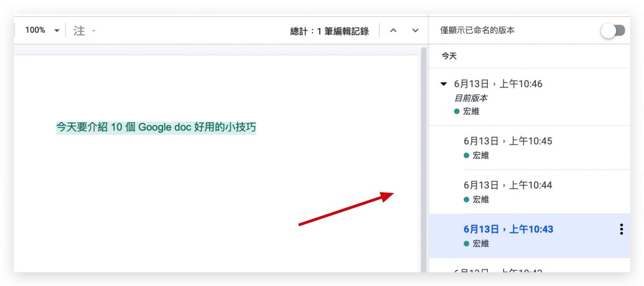This screenshot has height=286, width=644.
Task: Click the 今天 section header
Action: [449, 56]
